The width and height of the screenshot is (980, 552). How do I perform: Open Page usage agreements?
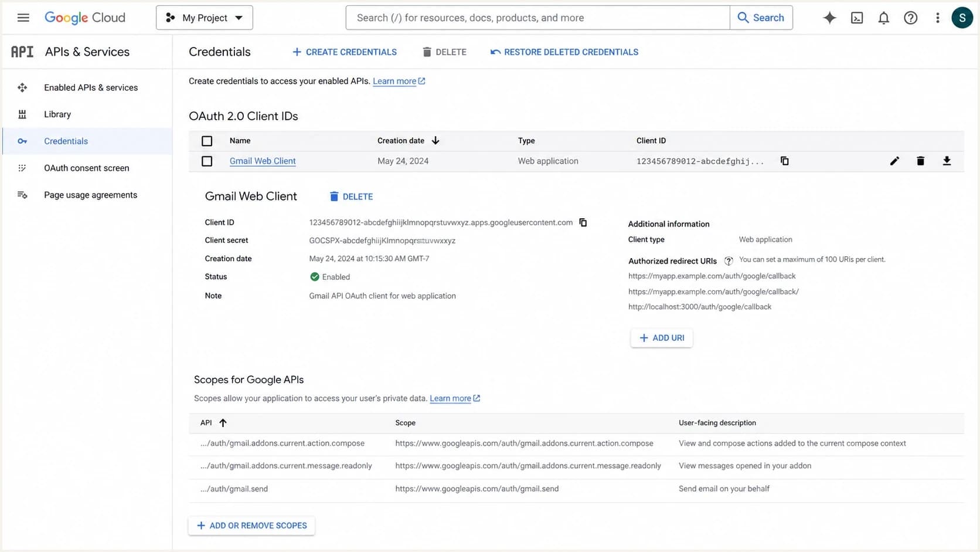pos(91,195)
